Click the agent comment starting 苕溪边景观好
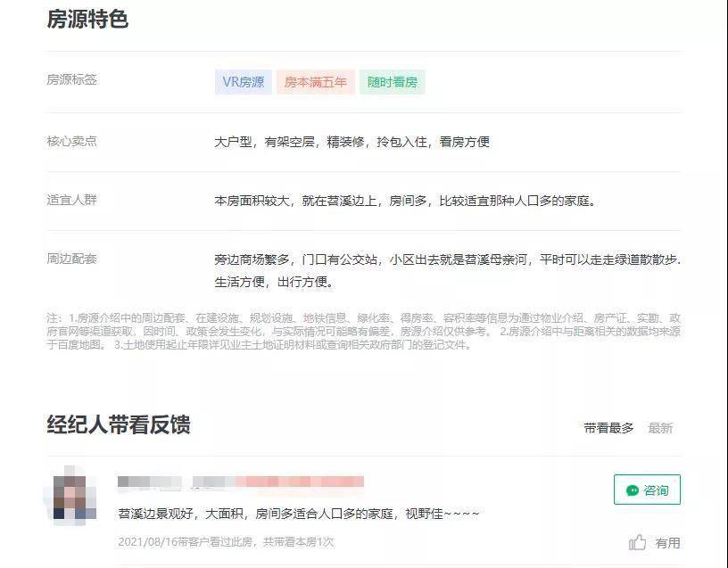The height and width of the screenshot is (568, 728). [x=298, y=514]
